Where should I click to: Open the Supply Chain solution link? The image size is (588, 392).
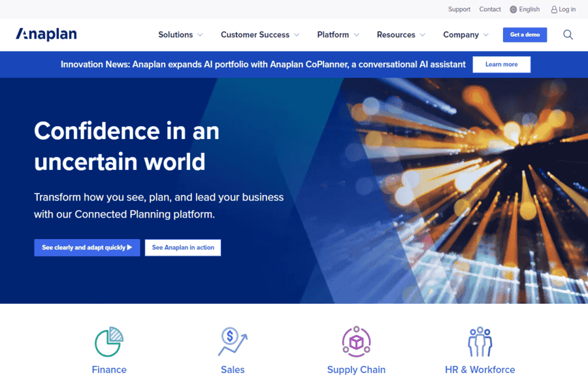(x=356, y=370)
